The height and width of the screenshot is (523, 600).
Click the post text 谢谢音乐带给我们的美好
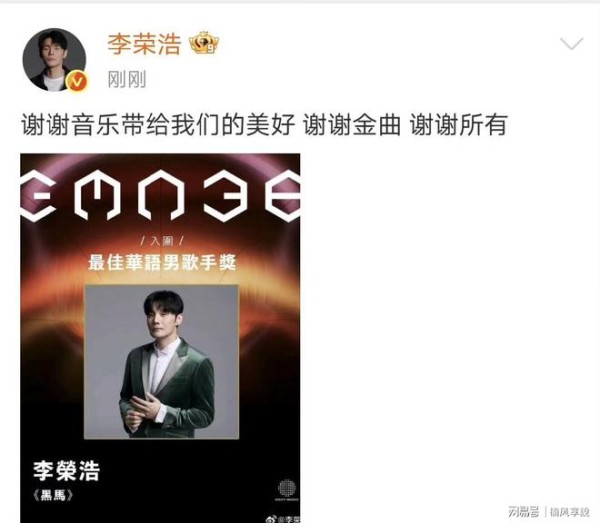158,125
